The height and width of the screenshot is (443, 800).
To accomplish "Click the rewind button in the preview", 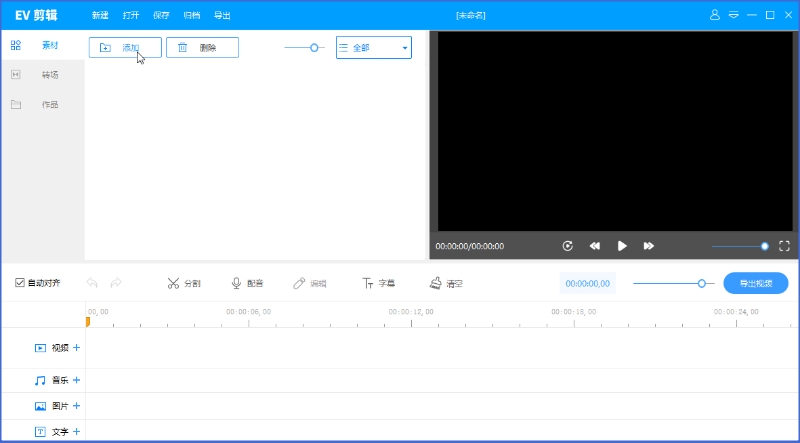I will tap(595, 246).
